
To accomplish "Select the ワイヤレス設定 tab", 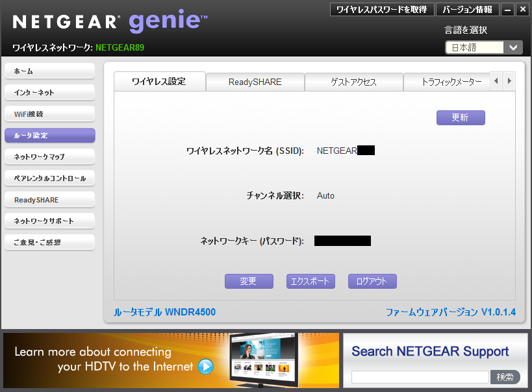I will pyautogui.click(x=159, y=81).
